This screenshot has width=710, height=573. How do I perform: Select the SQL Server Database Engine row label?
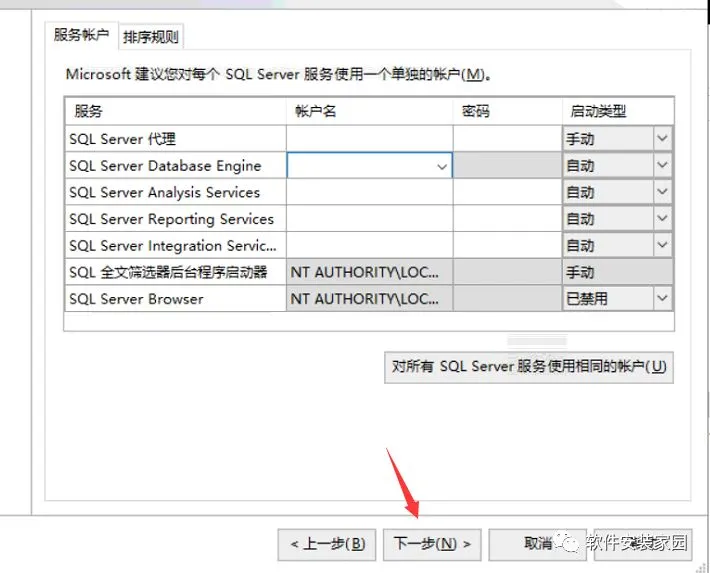pyautogui.click(x=165, y=166)
